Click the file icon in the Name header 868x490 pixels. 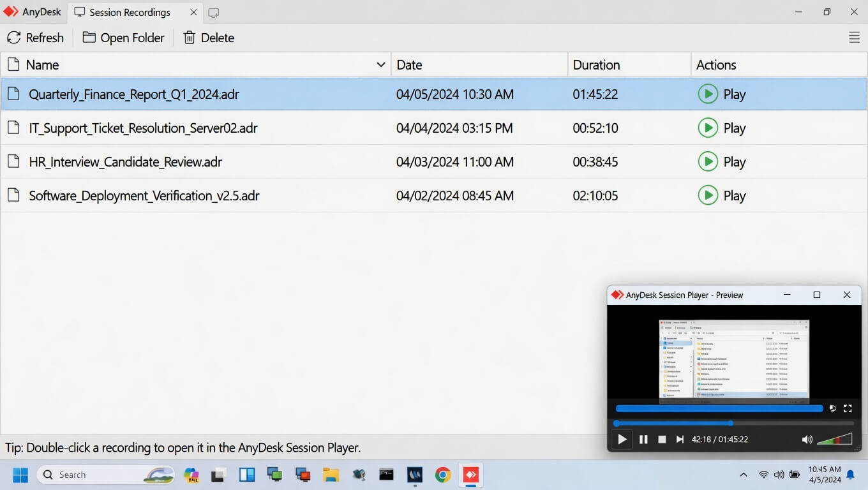pos(13,64)
